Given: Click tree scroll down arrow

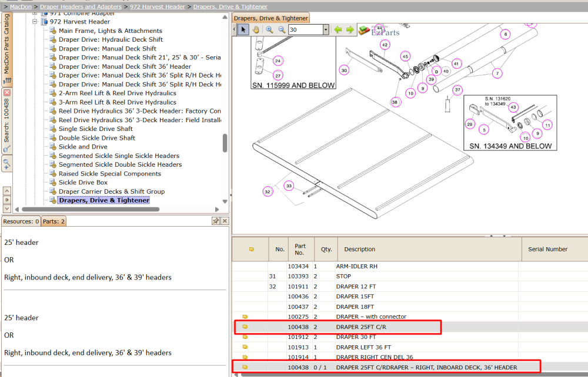Looking at the screenshot, I should click(225, 201).
